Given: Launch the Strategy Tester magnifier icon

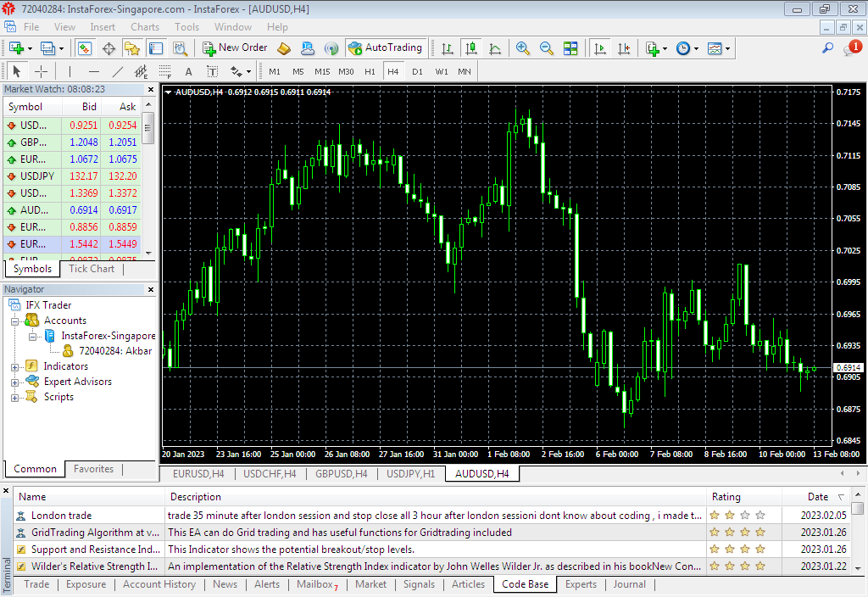Looking at the screenshot, I should tap(180, 48).
